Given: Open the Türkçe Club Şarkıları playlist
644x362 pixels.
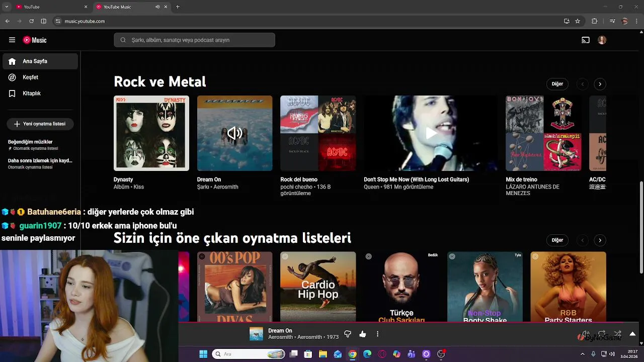Looking at the screenshot, I should pyautogui.click(x=401, y=287).
